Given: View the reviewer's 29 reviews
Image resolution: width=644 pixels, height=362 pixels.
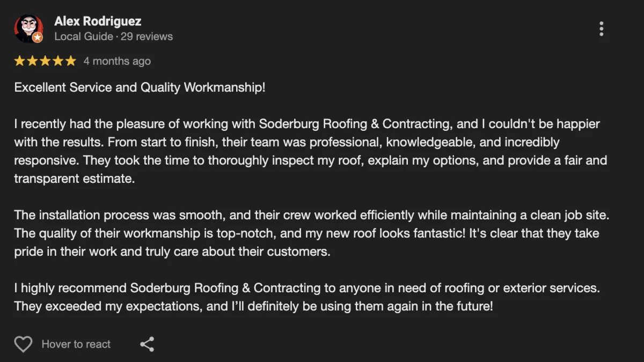Looking at the screenshot, I should point(147,36).
